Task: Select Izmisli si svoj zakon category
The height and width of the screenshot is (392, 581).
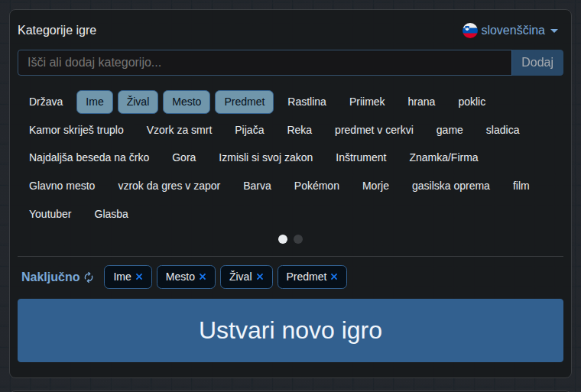Action: click(x=266, y=157)
